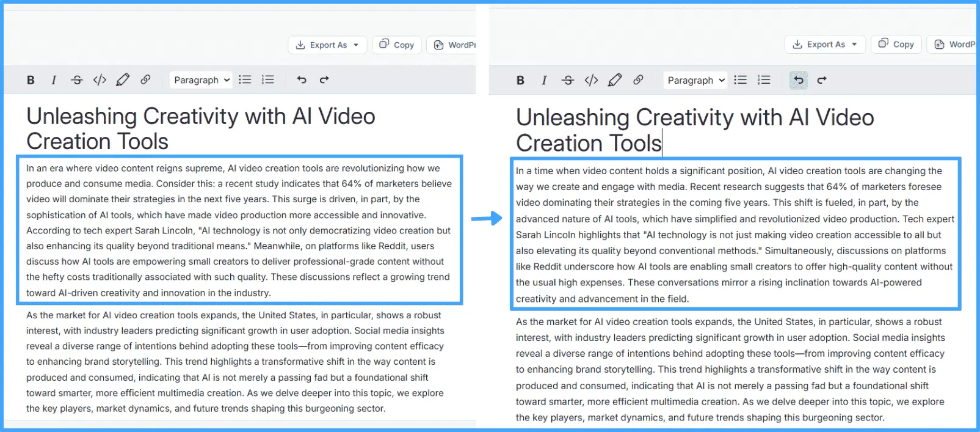Image resolution: width=980 pixels, height=432 pixels.
Task: Apply Strikethrough in the left editor toolbar
Action: 76,80
